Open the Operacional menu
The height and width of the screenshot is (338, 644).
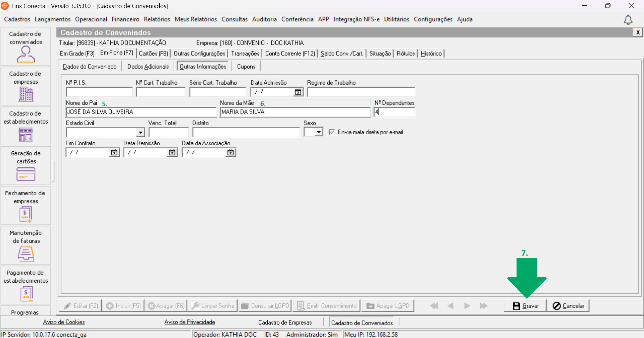tap(91, 19)
